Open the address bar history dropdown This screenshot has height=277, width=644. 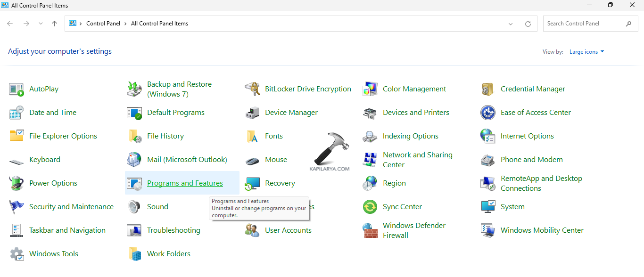coord(511,24)
